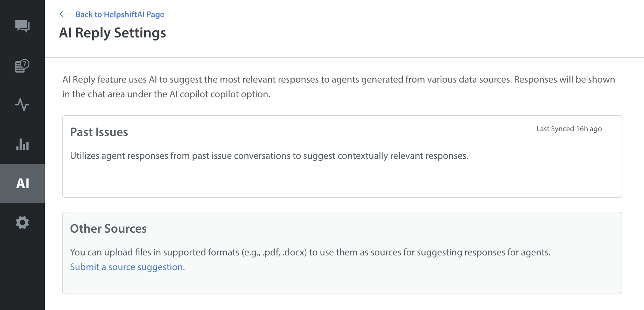Screen dimensions: 644x310
Task: Click the Other Sources heading
Action: (x=108, y=229)
